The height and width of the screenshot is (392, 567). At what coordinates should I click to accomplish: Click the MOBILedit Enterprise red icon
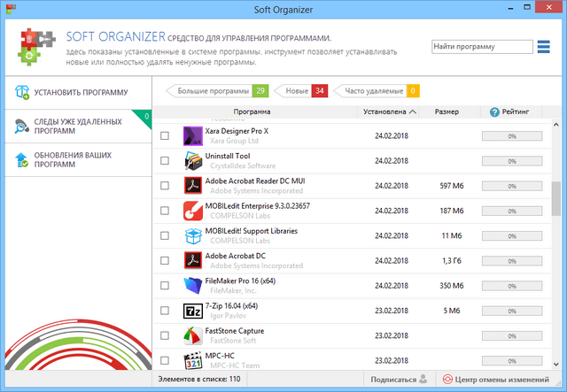[193, 211]
